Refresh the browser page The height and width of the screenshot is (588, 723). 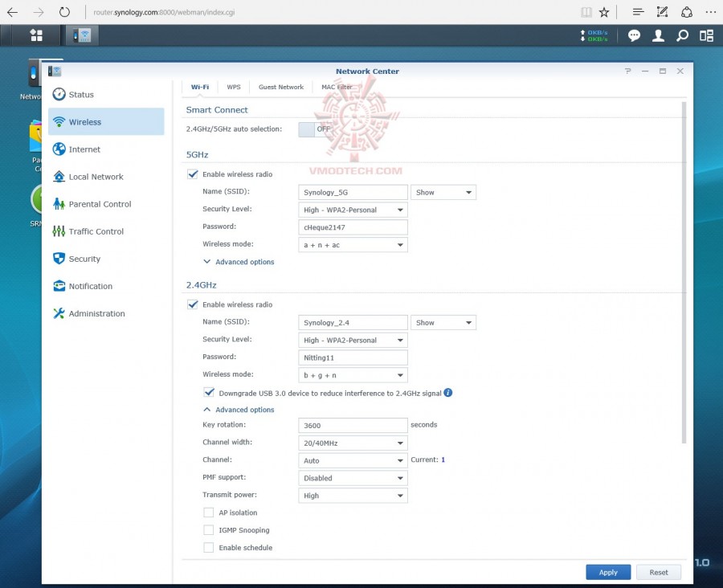tap(64, 12)
